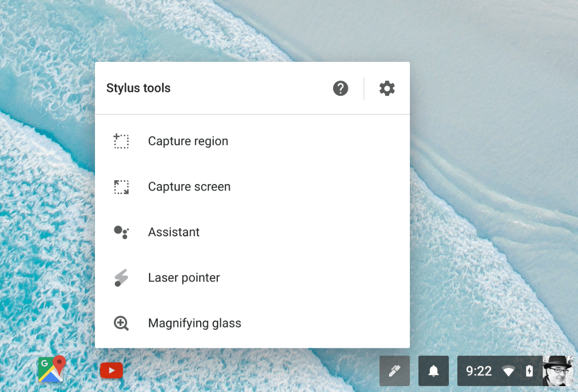Open stylus settings gear icon
The width and height of the screenshot is (578, 392).
[387, 89]
